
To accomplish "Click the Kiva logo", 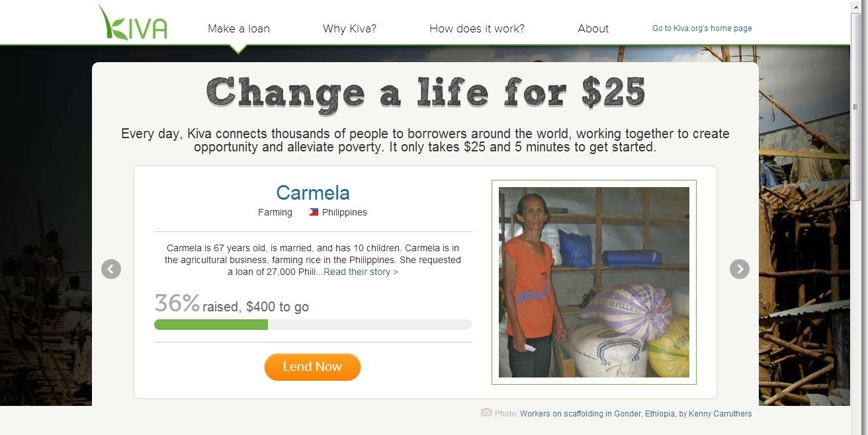I will click(x=133, y=23).
